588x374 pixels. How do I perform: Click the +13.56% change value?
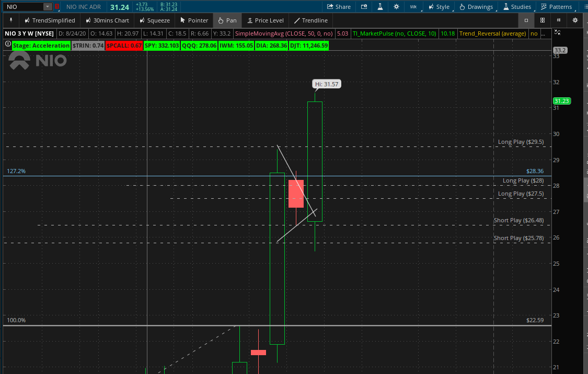[x=145, y=9]
